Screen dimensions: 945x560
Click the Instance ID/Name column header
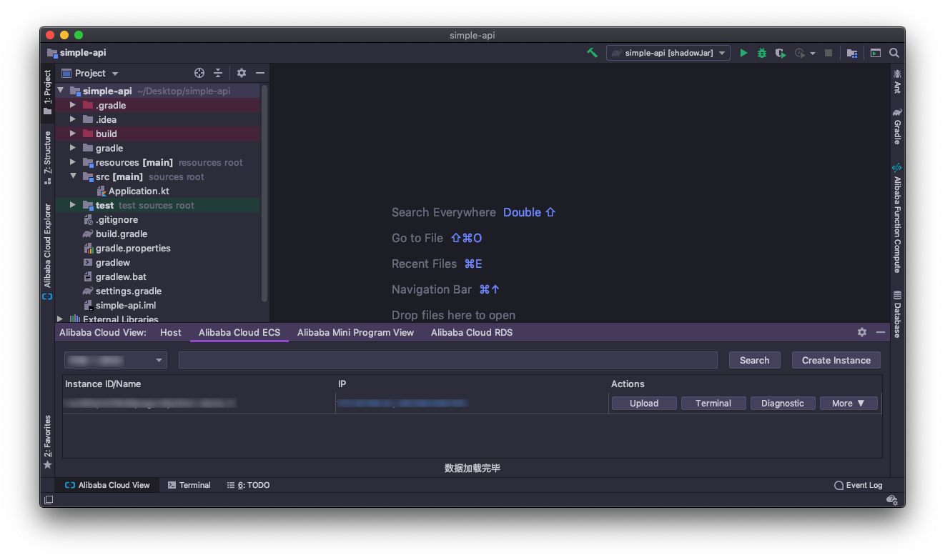point(199,384)
